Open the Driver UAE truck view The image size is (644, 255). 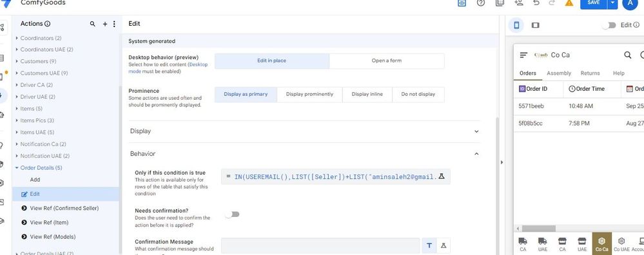pyautogui.click(x=543, y=244)
